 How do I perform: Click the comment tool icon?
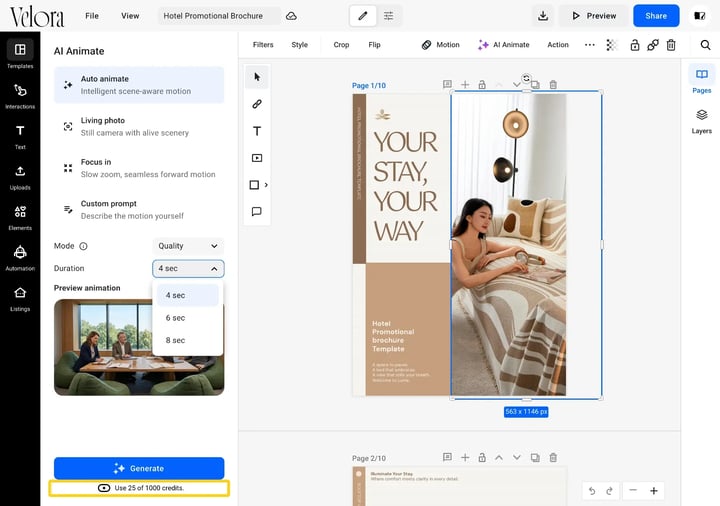click(x=257, y=211)
